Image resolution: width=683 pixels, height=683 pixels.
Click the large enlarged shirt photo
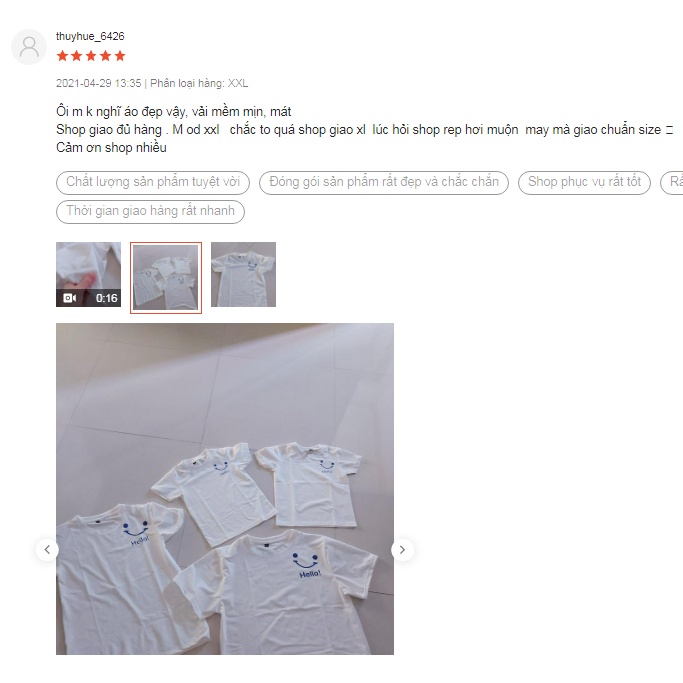[225, 489]
